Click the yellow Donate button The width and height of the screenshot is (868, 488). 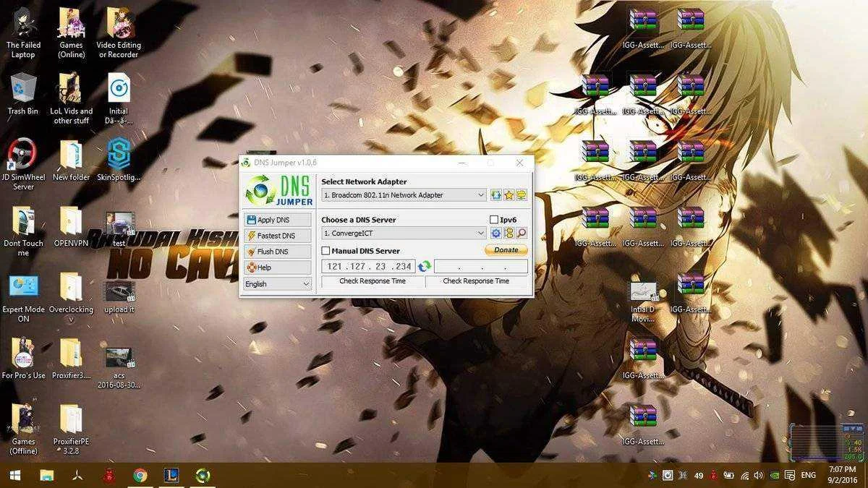point(506,250)
